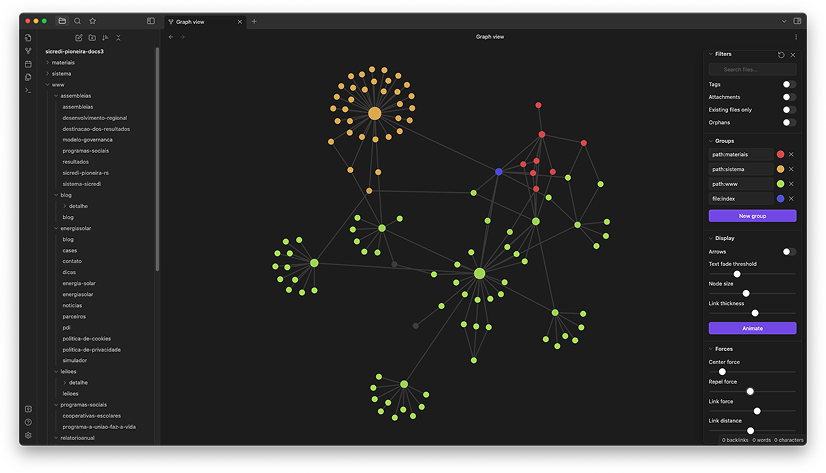Change the path:sistema group color swatch

pyautogui.click(x=780, y=169)
